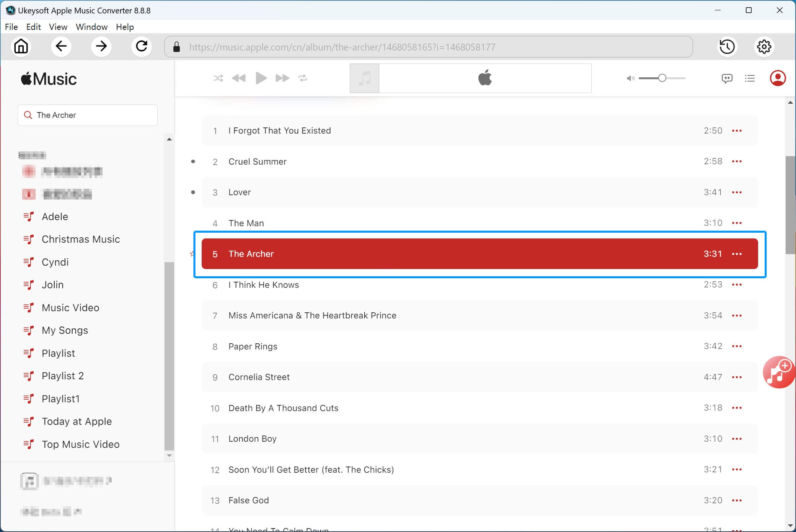Show the playing next queue list icon
This screenshot has width=796, height=532.
750,78
